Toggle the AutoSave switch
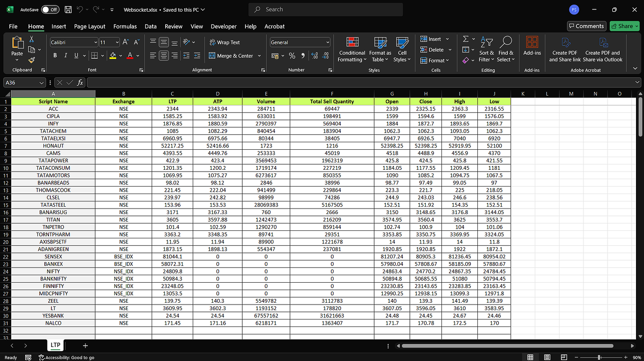 pyautogui.click(x=50, y=9)
